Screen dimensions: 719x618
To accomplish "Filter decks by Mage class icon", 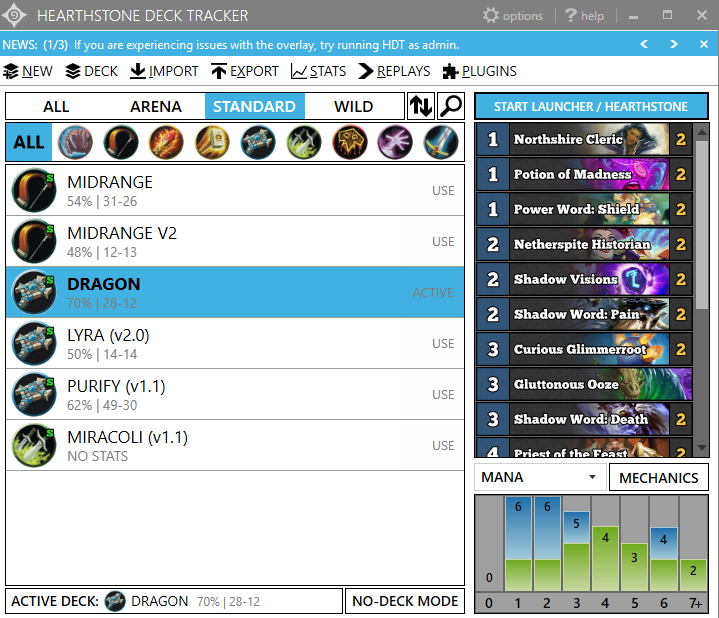I will pyautogui.click(x=166, y=143).
